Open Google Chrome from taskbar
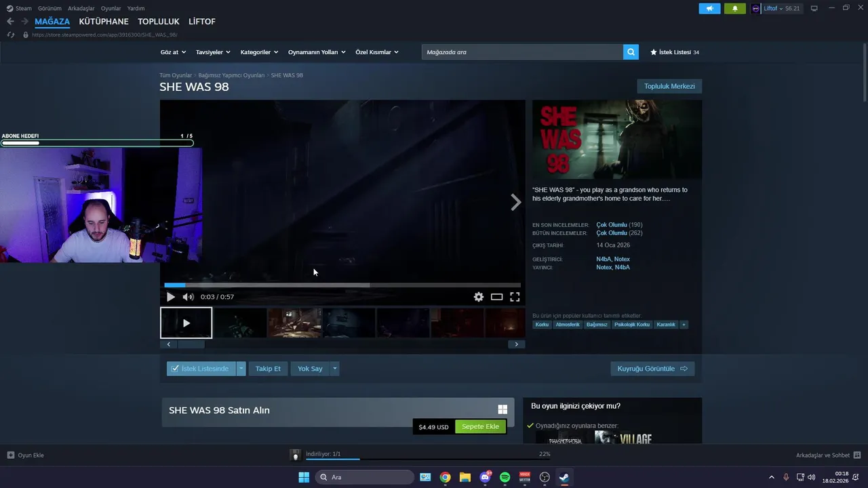 (445, 477)
